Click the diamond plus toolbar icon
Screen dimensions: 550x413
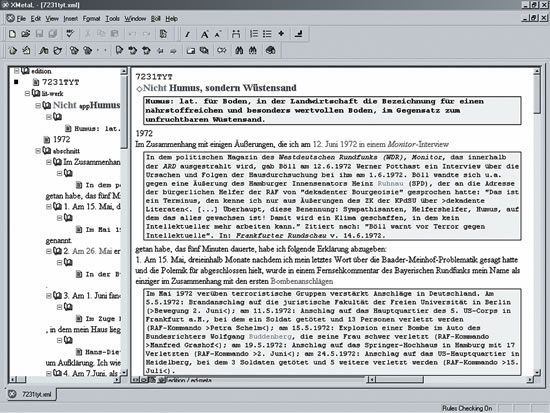[281, 33]
